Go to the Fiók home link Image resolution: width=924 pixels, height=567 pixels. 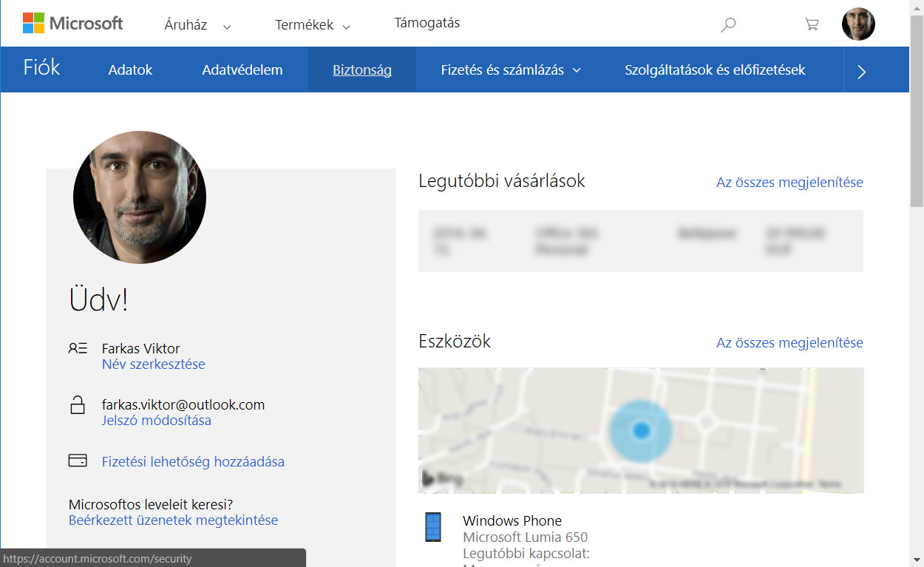[x=41, y=69]
